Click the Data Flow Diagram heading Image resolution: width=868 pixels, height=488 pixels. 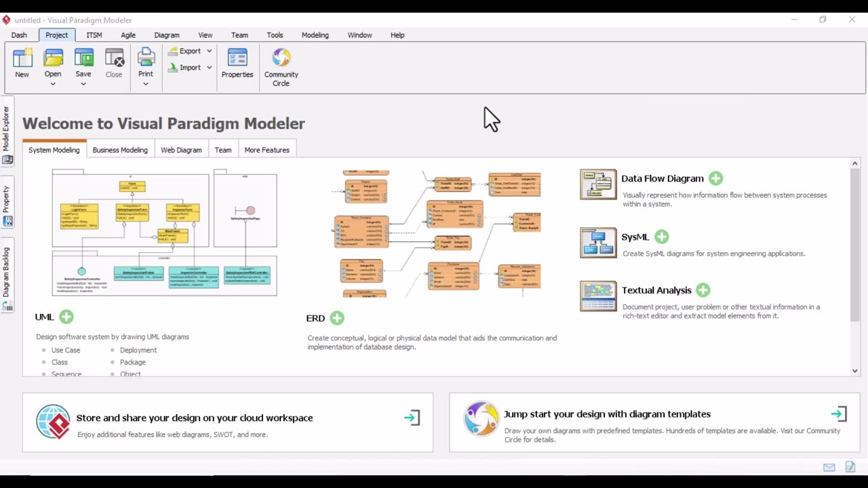[x=663, y=179]
